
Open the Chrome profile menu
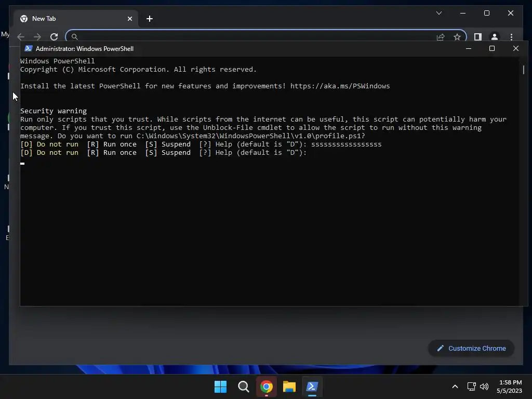(x=495, y=37)
